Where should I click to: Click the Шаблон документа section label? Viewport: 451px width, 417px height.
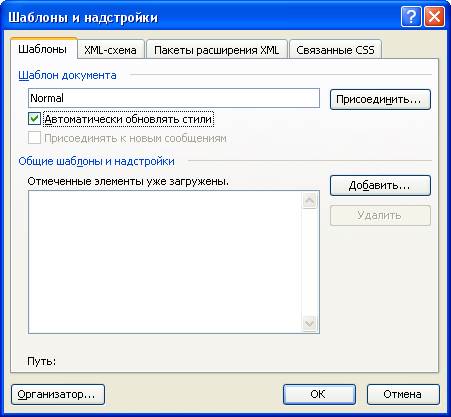click(x=67, y=75)
